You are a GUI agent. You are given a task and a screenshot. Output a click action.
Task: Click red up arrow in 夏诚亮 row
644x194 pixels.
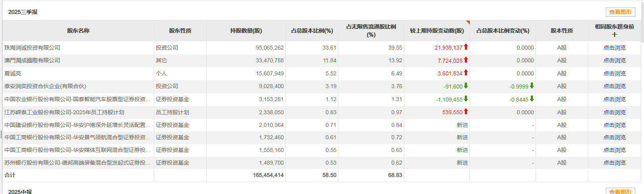466,73
